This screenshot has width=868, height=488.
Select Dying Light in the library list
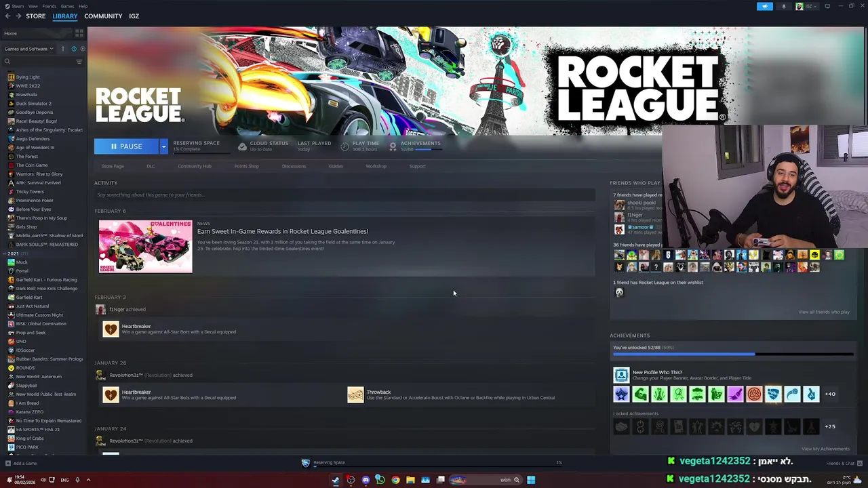28,77
